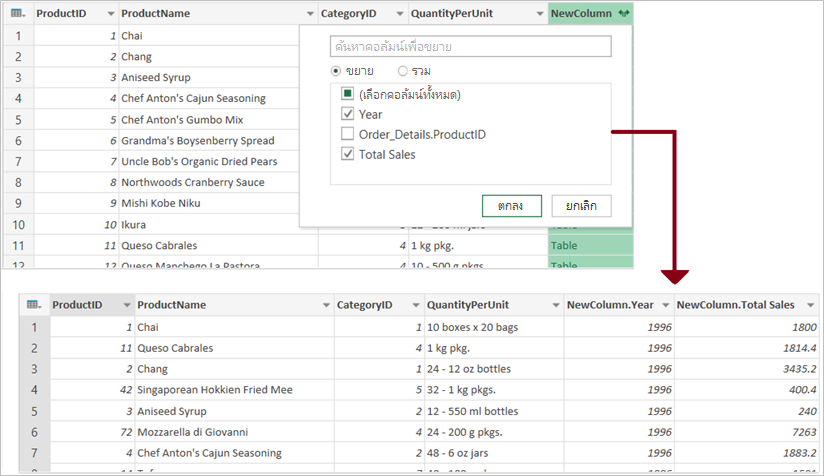Image resolution: width=824 pixels, height=476 pixels.
Task: Open the table menu icon in upper table
Action: (18, 14)
